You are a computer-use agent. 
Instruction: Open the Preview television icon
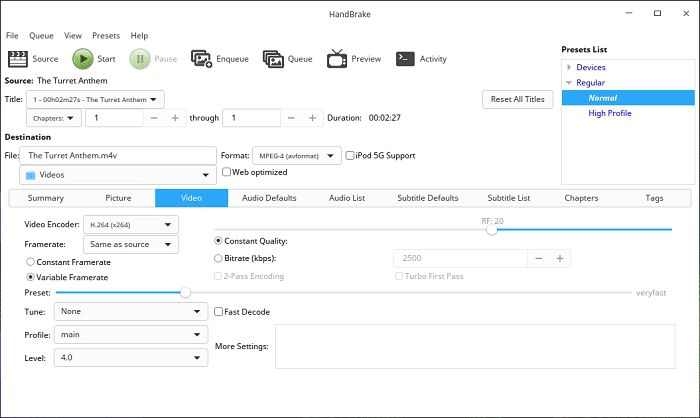(x=335, y=59)
